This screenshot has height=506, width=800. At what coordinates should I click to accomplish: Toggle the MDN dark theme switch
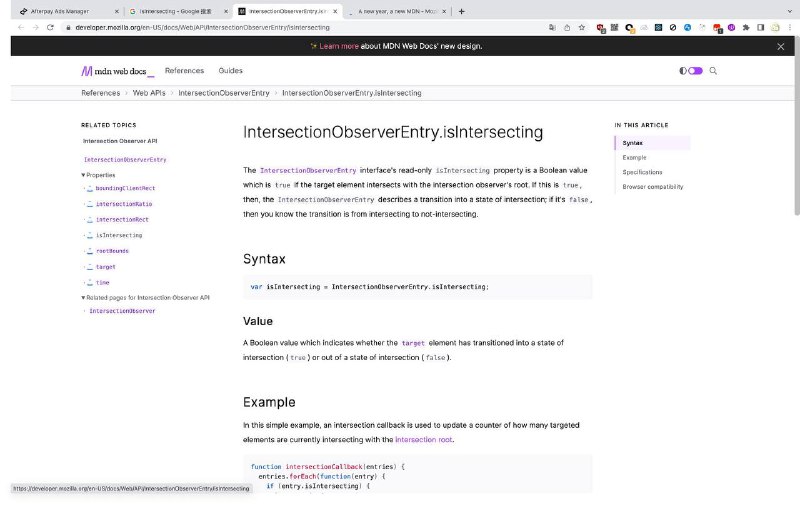click(x=691, y=71)
